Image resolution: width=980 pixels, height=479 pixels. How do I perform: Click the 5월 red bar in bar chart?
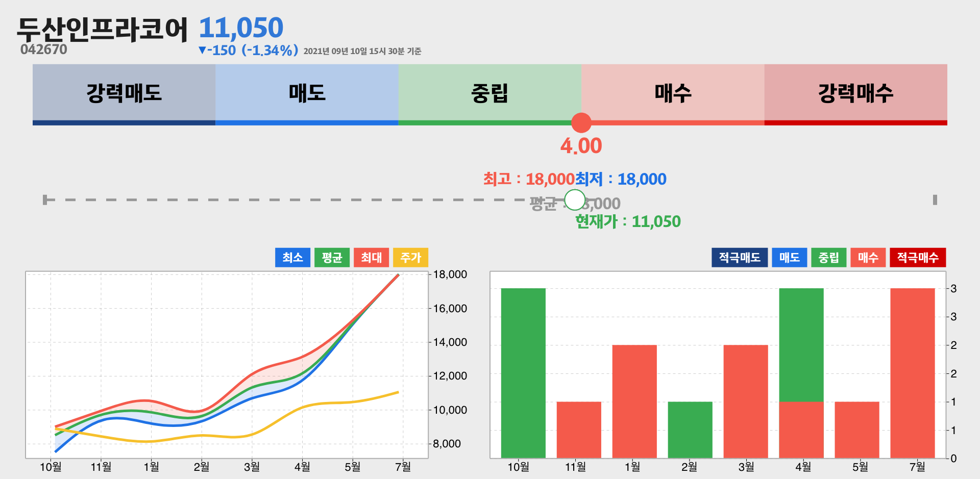click(857, 430)
